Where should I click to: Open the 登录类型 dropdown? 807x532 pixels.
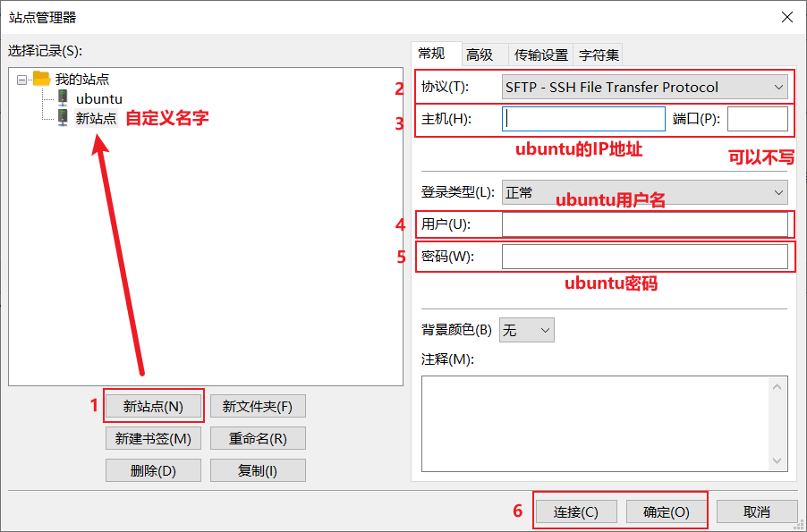[645, 192]
